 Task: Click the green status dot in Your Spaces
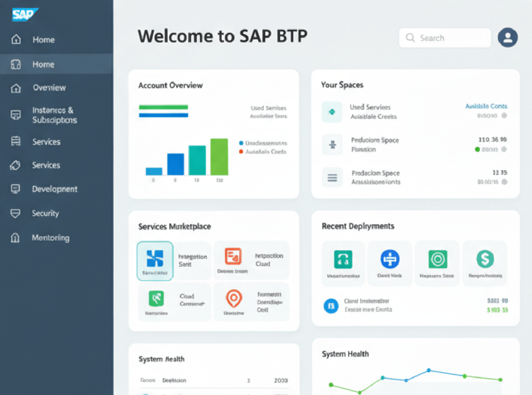point(477,149)
